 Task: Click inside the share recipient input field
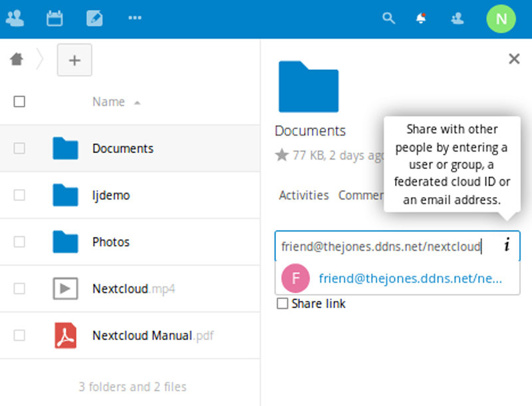pos(379,246)
